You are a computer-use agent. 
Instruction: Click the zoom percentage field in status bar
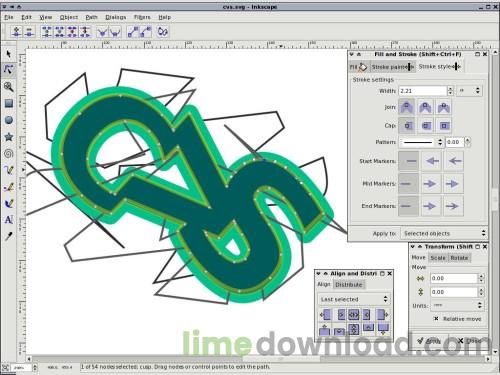(21, 368)
